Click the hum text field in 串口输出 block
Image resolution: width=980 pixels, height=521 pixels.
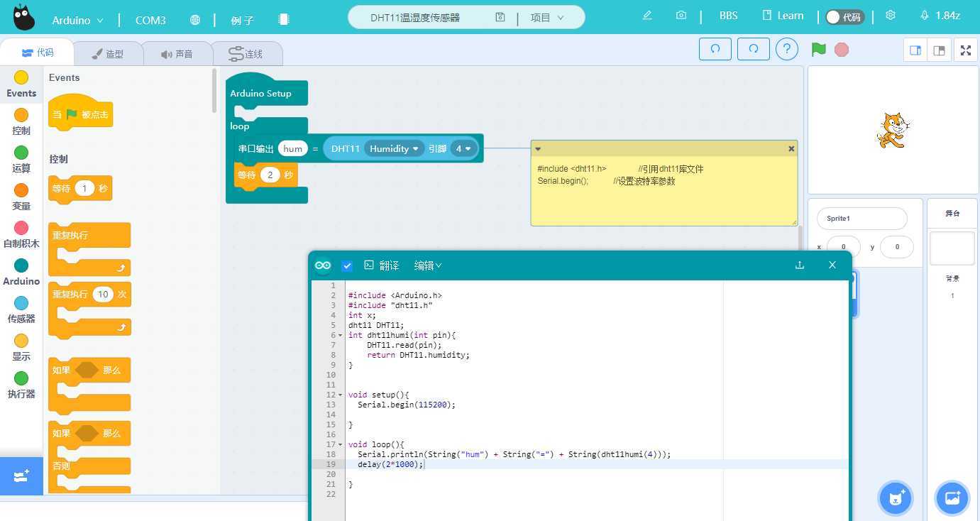[292, 148]
